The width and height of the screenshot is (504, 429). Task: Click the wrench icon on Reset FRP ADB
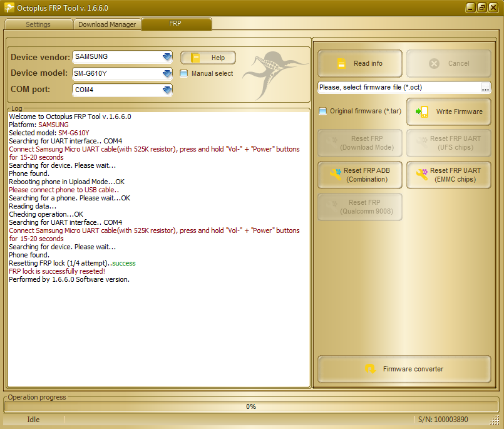coord(335,174)
